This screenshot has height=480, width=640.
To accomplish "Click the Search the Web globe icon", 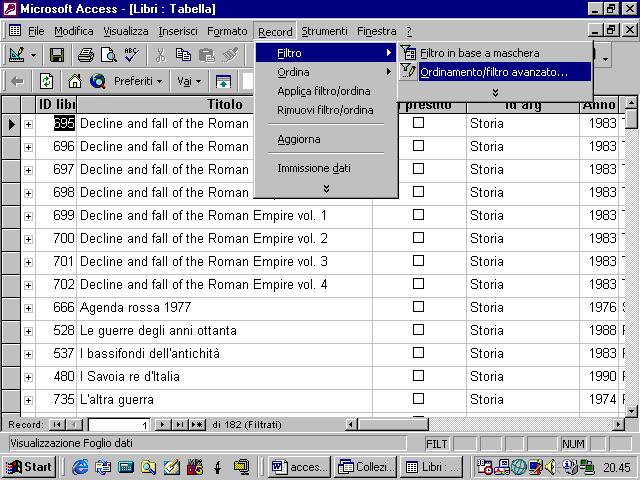I will click(98, 81).
